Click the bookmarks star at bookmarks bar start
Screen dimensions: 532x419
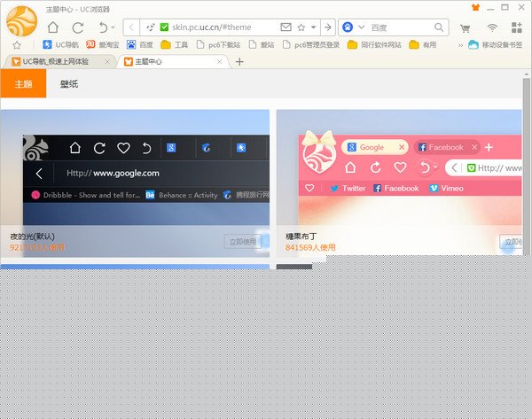pos(17,44)
